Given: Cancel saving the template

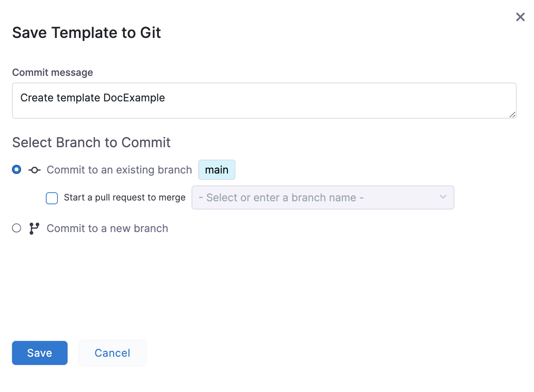Looking at the screenshot, I should 112,353.
